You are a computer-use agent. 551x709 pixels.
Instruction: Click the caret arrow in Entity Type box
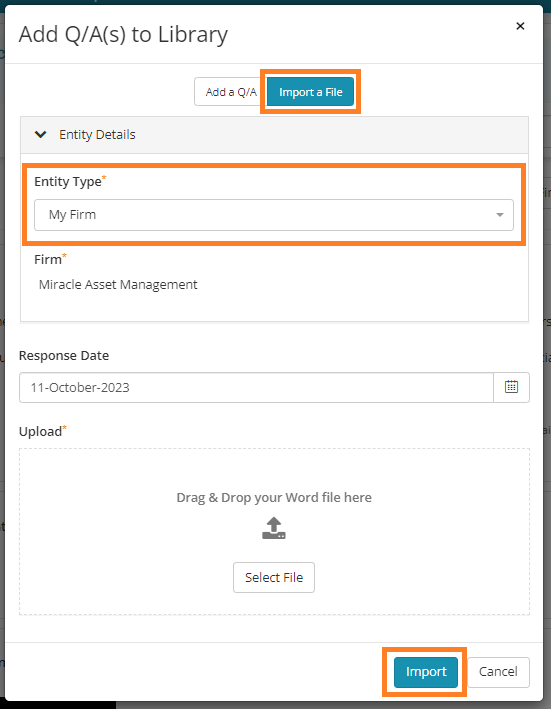[500, 215]
